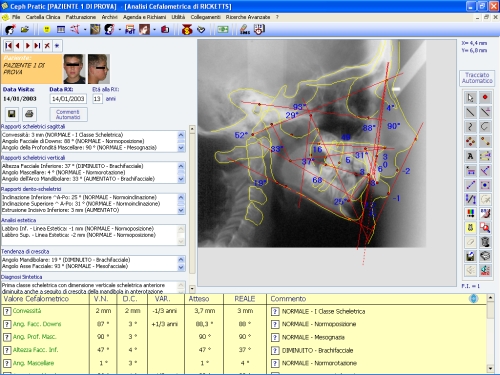This screenshot has height=375, width=500.
Task: Click the red X delete record button
Action: (x=47, y=46)
